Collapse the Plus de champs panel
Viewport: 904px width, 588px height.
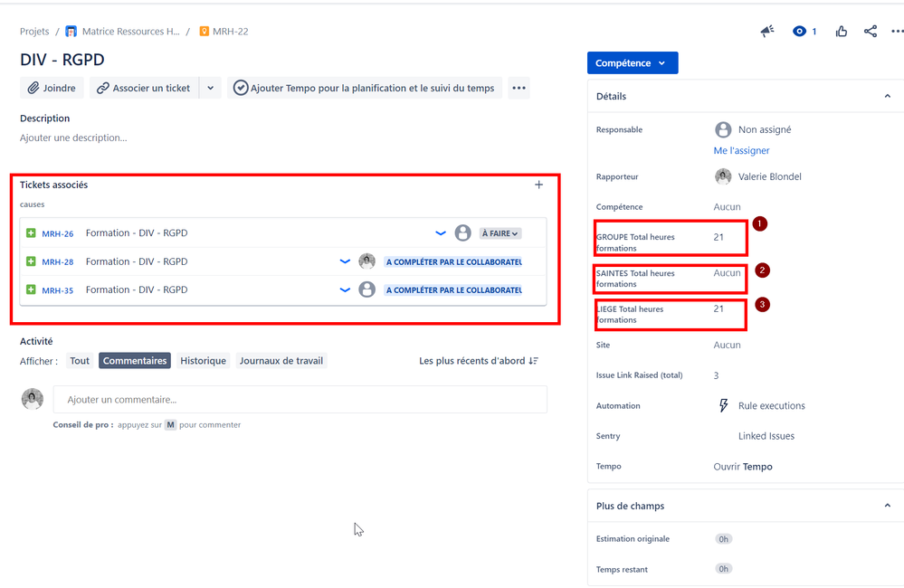pos(888,506)
